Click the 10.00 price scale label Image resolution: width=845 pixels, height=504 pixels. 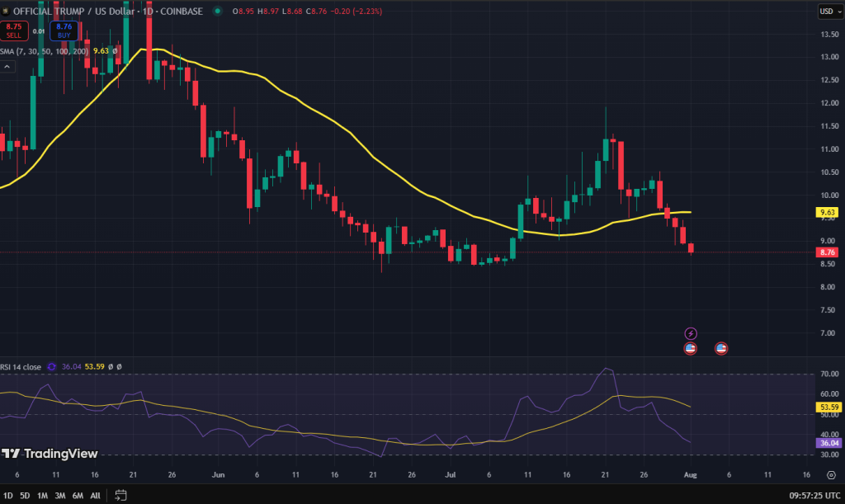(829, 195)
